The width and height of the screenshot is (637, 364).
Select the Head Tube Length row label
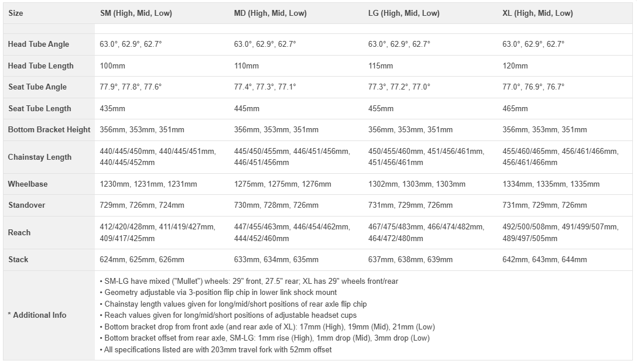41,66
